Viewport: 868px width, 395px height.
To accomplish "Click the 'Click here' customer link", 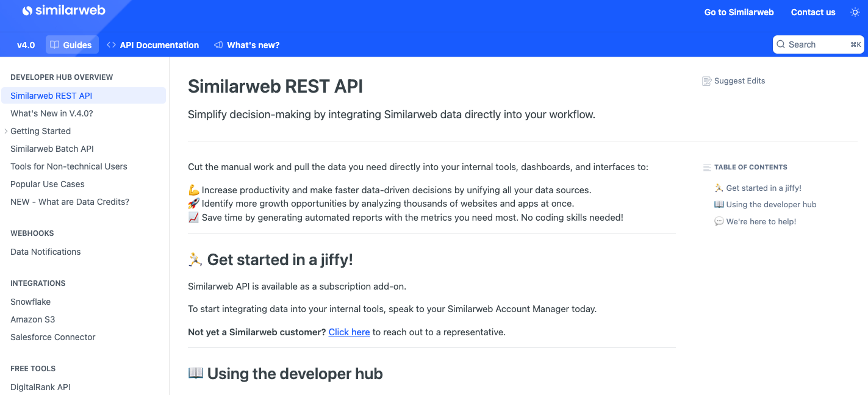I will pos(349,332).
